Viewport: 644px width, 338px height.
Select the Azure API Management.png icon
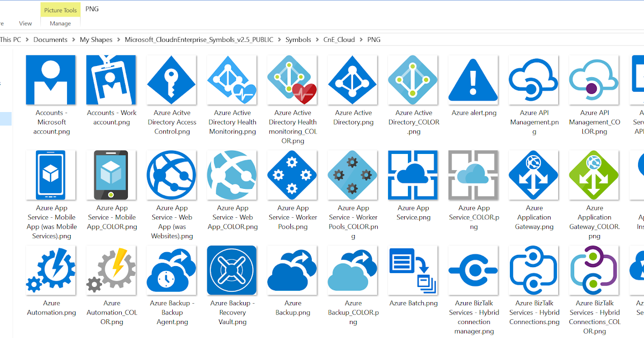pyautogui.click(x=534, y=79)
